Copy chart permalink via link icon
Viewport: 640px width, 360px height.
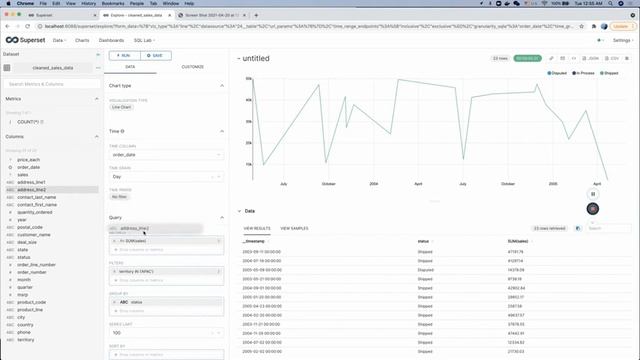tap(551, 58)
